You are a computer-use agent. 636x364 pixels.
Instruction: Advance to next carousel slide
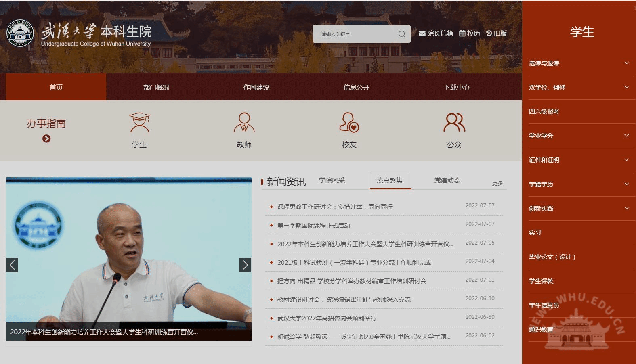[x=245, y=265]
